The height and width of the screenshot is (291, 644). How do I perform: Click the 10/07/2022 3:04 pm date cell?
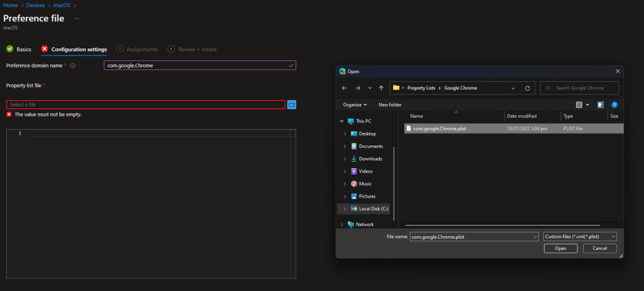[527, 128]
